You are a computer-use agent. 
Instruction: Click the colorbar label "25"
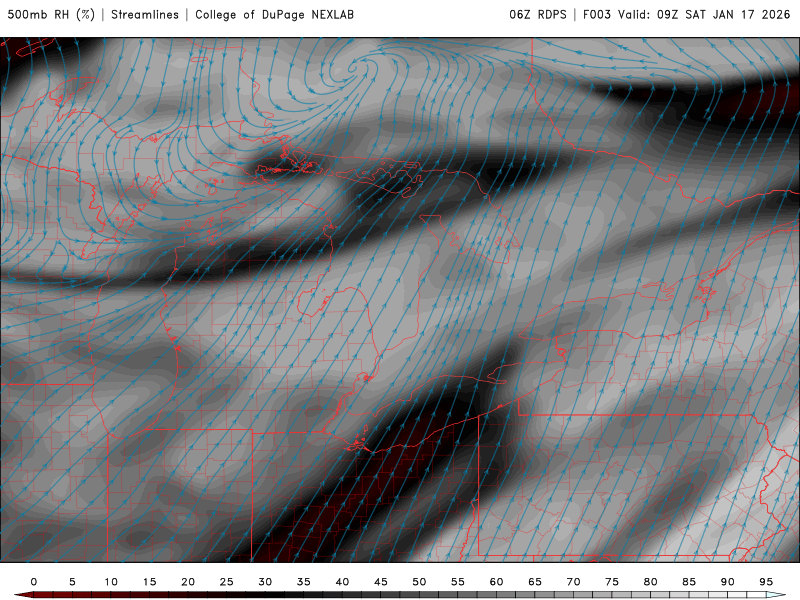(227, 582)
